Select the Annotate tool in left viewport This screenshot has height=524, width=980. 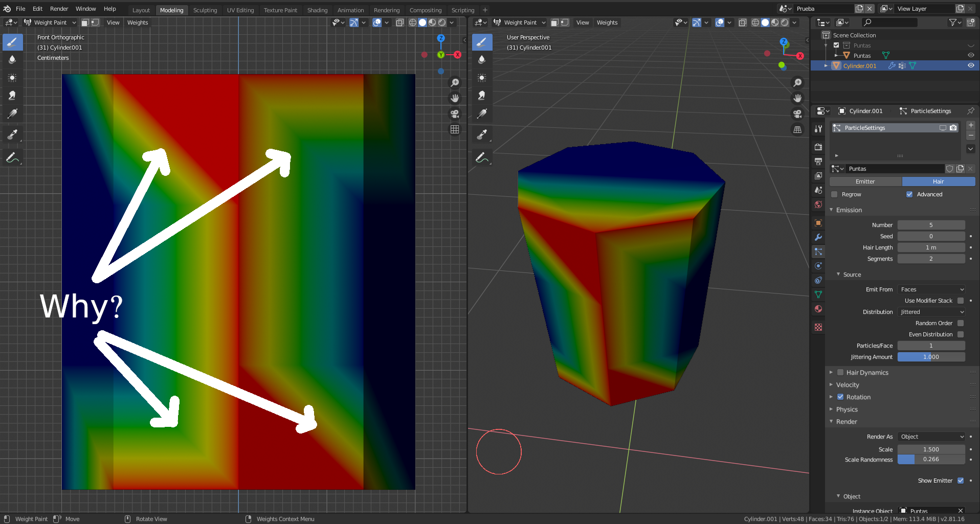12,158
